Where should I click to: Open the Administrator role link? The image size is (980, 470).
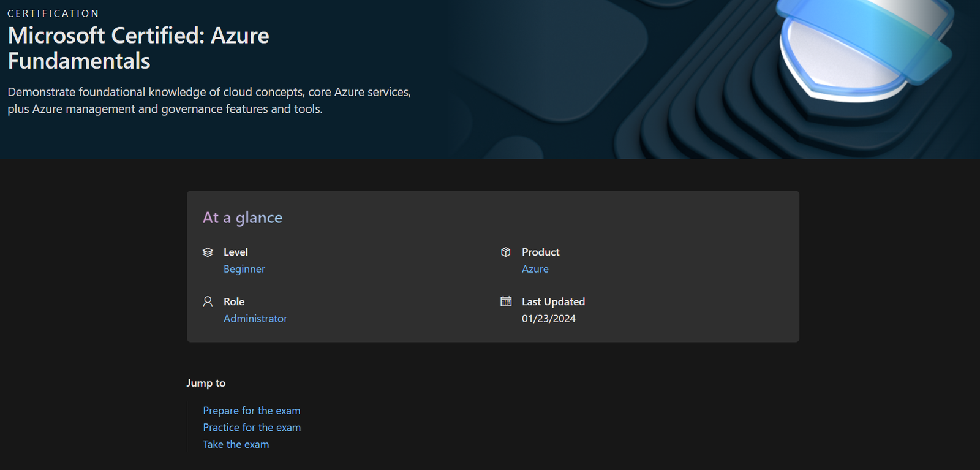click(255, 319)
